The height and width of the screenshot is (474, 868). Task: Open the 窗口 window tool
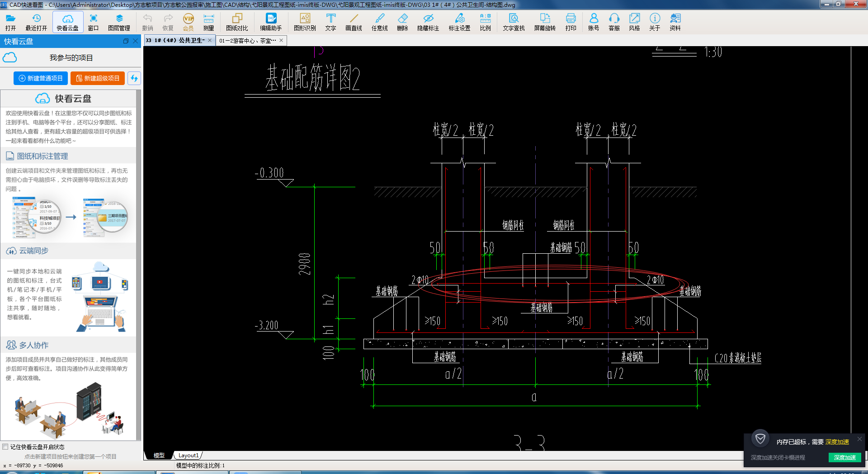point(93,22)
